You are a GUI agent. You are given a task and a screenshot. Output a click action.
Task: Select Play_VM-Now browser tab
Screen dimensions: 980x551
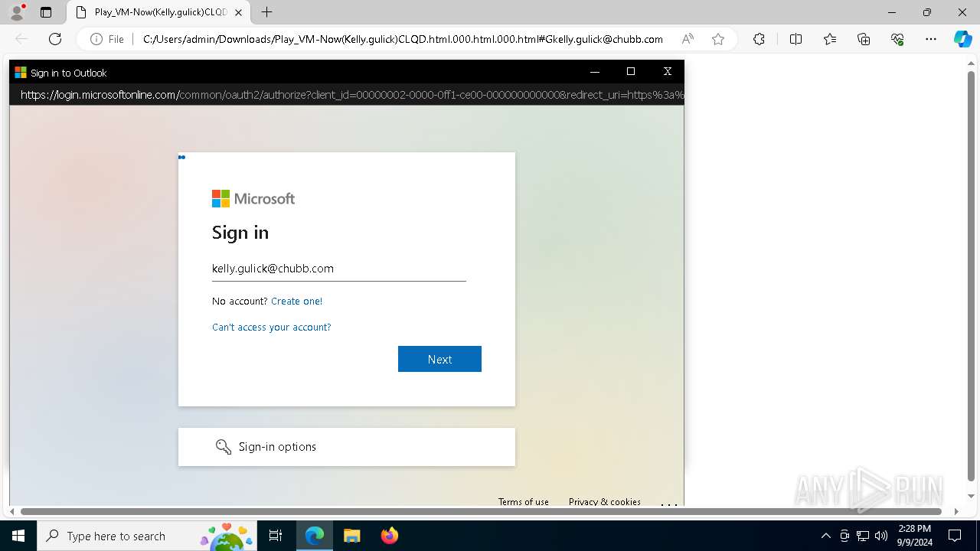[159, 12]
